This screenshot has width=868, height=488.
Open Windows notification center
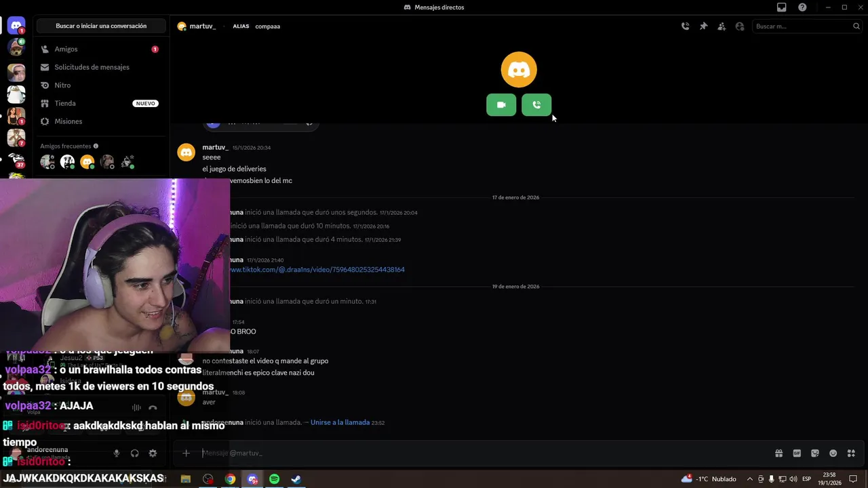[854, 479]
